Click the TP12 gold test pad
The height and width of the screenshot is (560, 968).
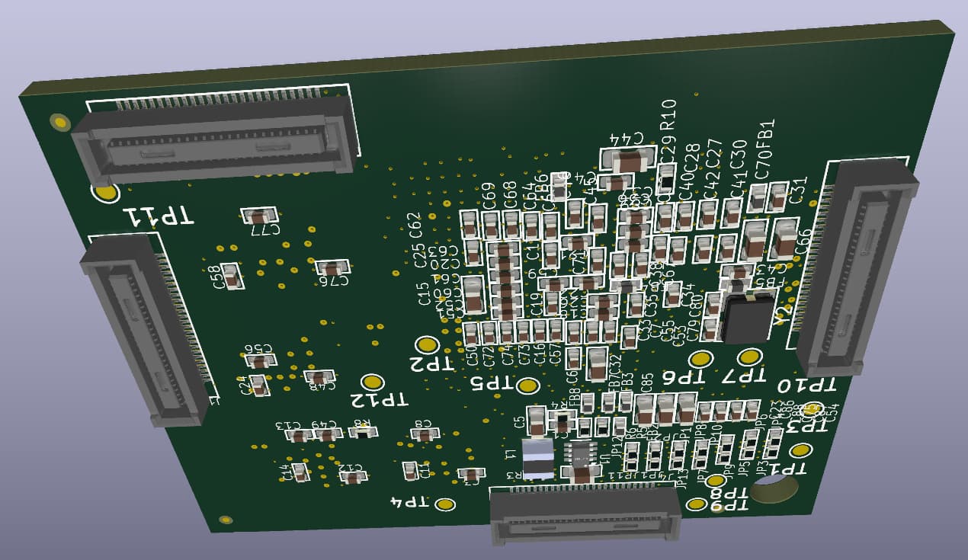click(x=372, y=382)
